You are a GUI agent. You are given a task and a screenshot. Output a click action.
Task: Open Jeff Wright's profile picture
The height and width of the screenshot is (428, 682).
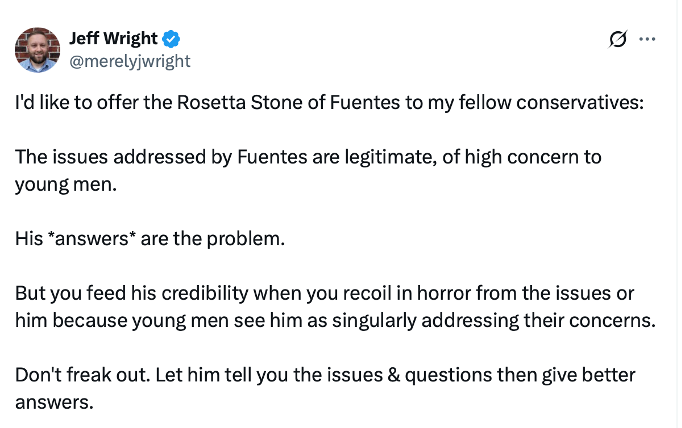(x=37, y=49)
